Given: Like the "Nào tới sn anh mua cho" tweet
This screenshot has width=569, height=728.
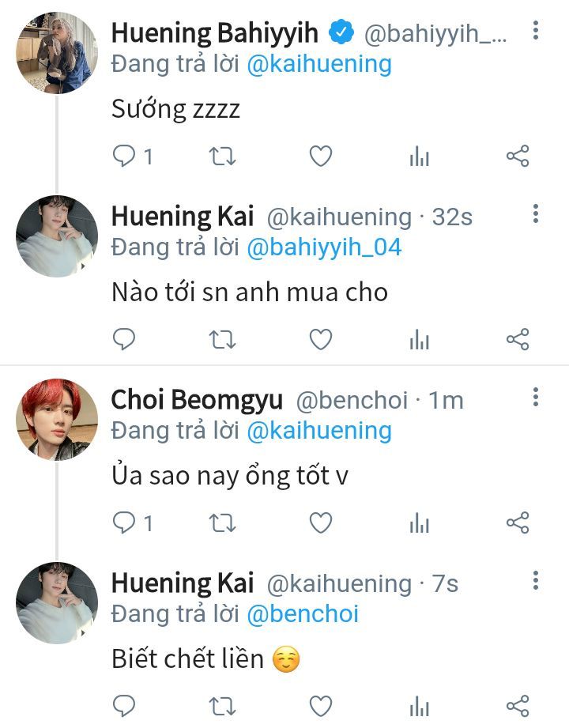Looking at the screenshot, I should [x=320, y=341].
